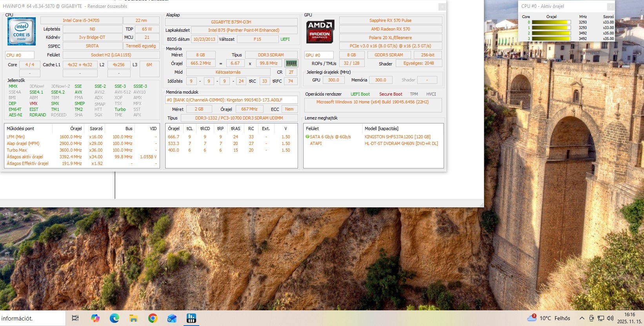Viewport: 644px width, 326px height.
Task: Click the 22 nm process field
Action: 141,20
